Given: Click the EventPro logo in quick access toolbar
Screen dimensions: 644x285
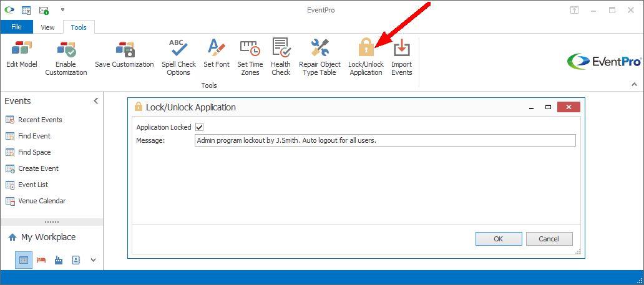Looking at the screenshot, I should pos(9,10).
